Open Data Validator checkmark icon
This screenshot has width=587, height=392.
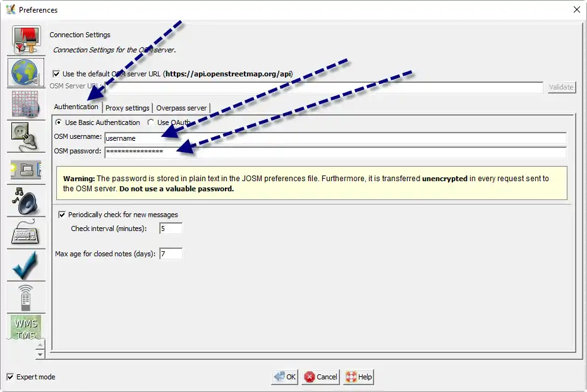pyautogui.click(x=26, y=265)
